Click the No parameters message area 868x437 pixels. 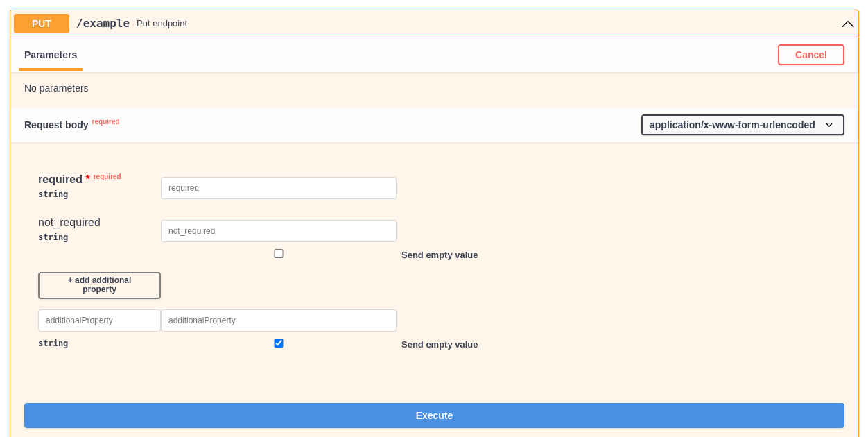56,88
